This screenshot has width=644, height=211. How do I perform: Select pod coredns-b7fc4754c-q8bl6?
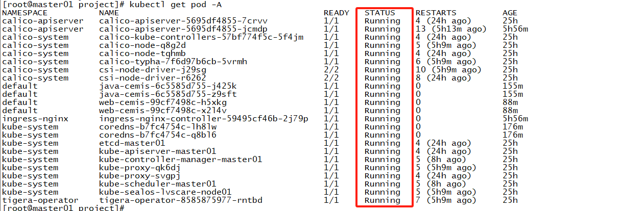tap(158, 135)
